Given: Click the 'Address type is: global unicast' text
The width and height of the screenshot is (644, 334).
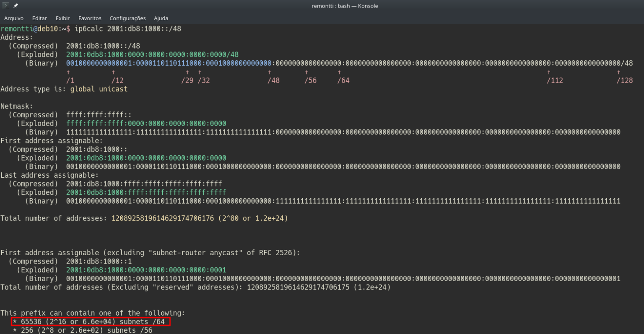Looking at the screenshot, I should coord(64,89).
